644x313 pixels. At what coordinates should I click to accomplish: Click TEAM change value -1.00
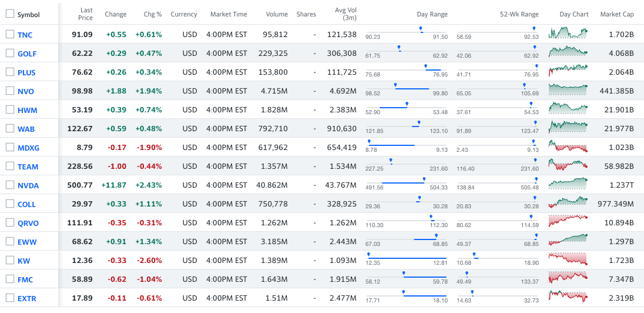(x=117, y=166)
